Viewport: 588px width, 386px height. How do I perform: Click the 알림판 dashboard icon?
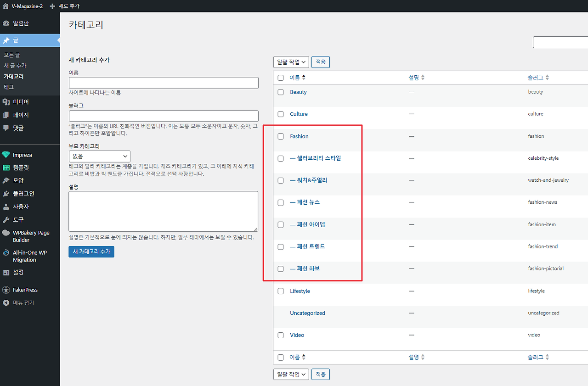click(x=6, y=23)
